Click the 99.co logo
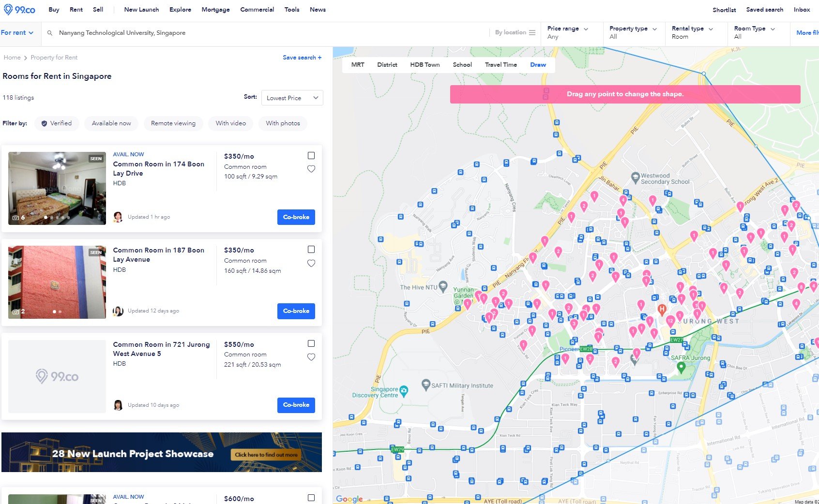This screenshot has height=504, width=819. tap(19, 10)
